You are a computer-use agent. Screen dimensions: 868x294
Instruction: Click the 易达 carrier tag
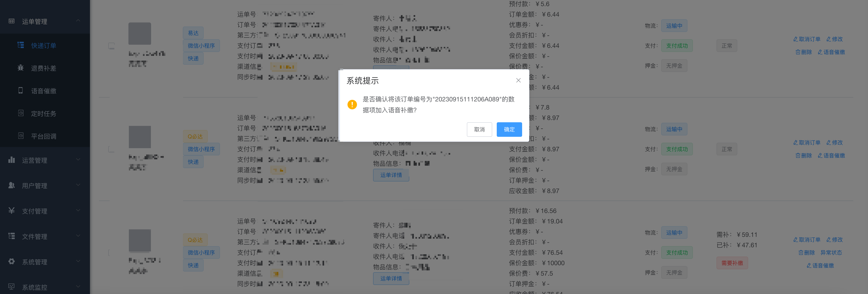[193, 33]
